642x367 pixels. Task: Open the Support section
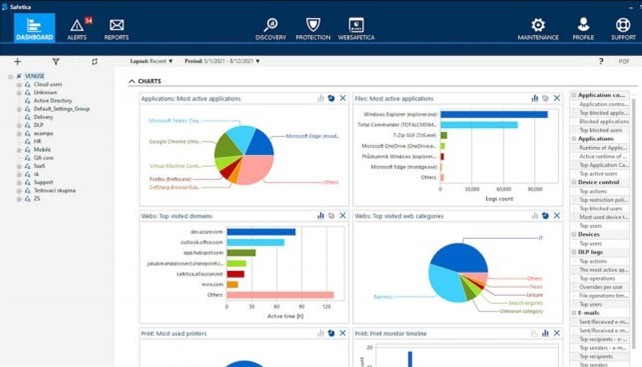pyautogui.click(x=623, y=29)
